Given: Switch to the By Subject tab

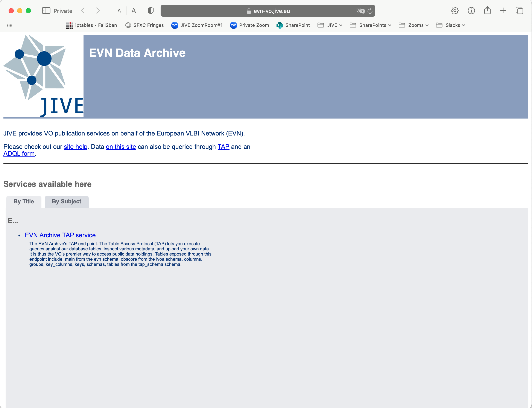Looking at the screenshot, I should (x=67, y=202).
